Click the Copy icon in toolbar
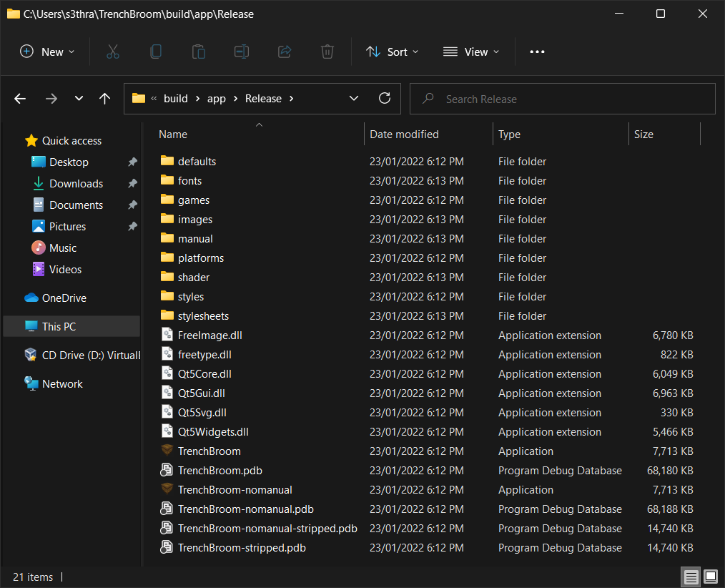This screenshot has width=725, height=588. click(x=156, y=52)
